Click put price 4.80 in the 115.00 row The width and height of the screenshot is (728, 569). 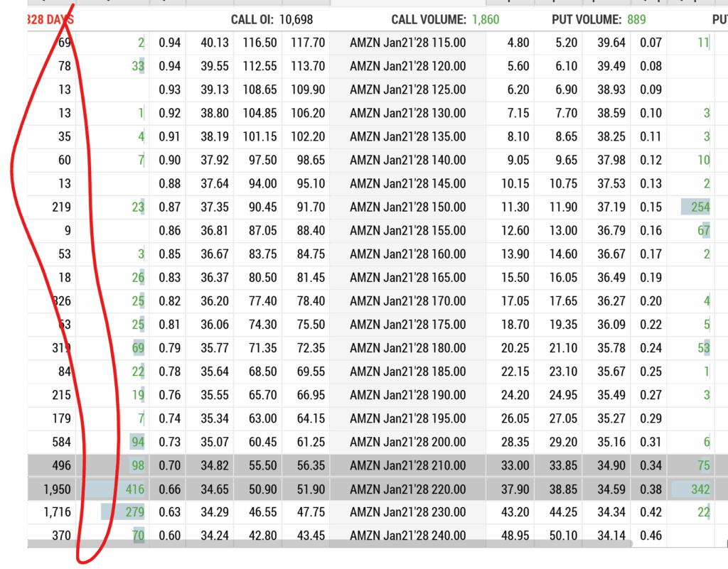(x=518, y=43)
